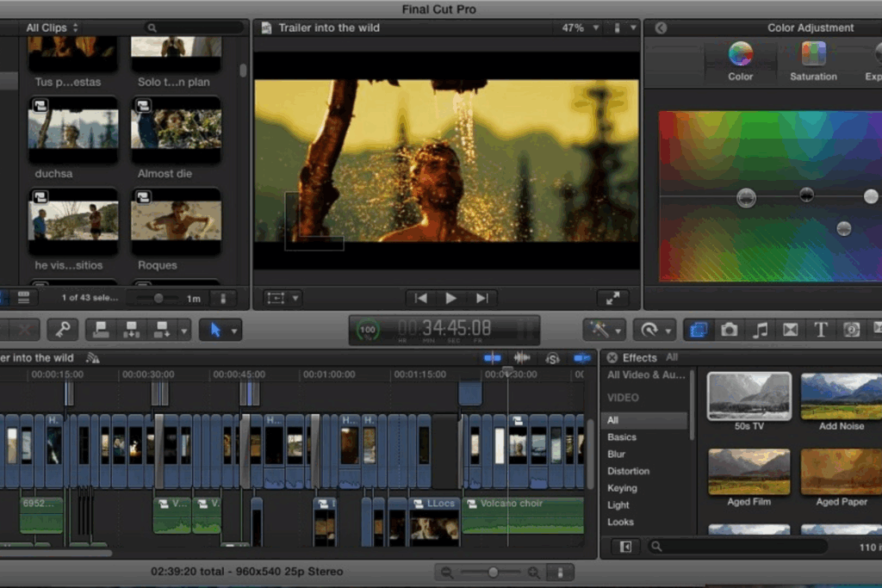Select the arrow Select tool
This screenshot has height=588, width=882.
[215, 330]
